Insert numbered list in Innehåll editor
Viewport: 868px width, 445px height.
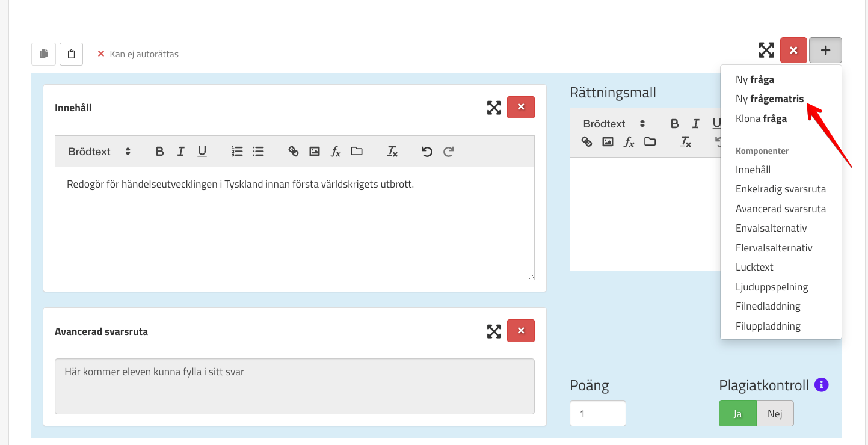coord(237,152)
